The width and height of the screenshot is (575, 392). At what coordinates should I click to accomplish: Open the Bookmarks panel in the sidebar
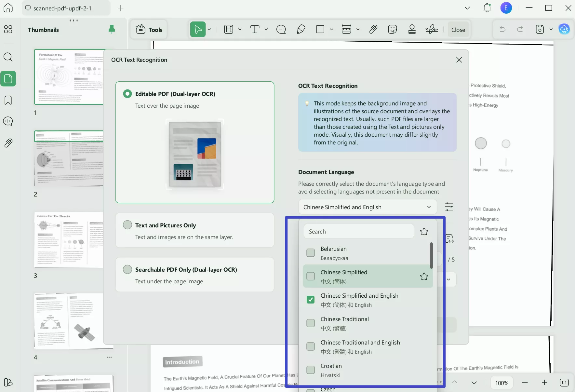[8, 100]
